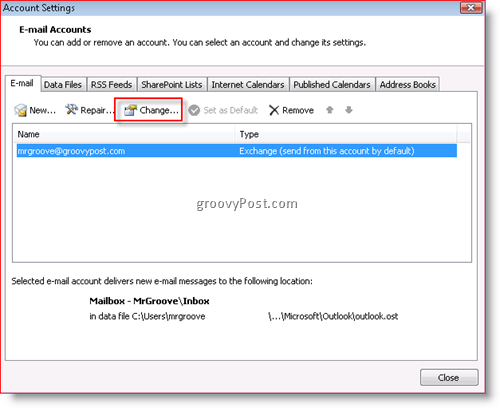Viewport: 500px width, 408px height.
Task: Click the Change account icon
Action: [130, 110]
